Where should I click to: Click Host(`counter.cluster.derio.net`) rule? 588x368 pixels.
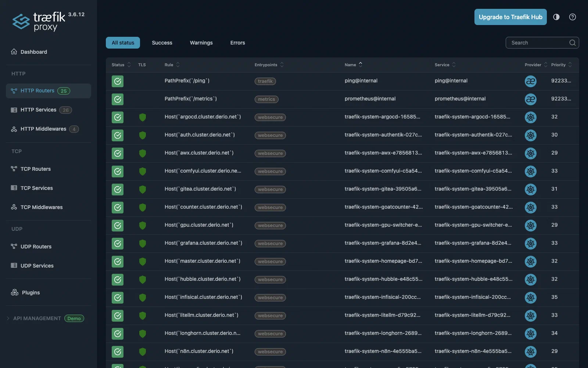coord(203,207)
